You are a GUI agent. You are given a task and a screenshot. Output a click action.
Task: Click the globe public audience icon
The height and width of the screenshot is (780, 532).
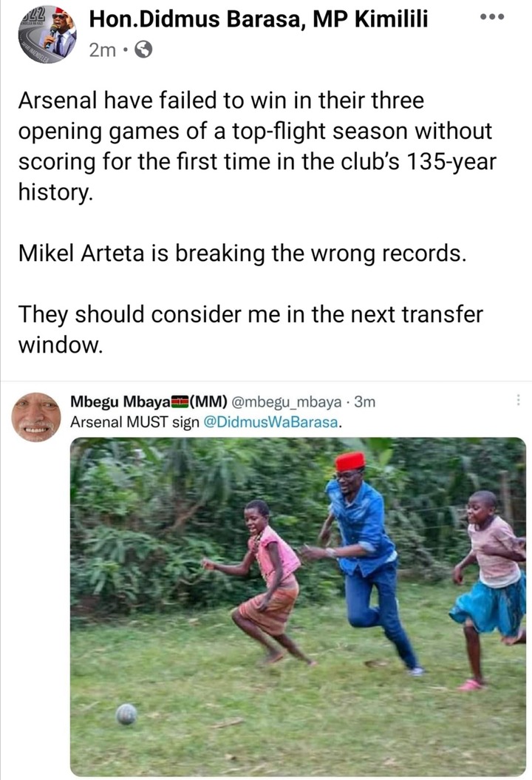(143, 50)
